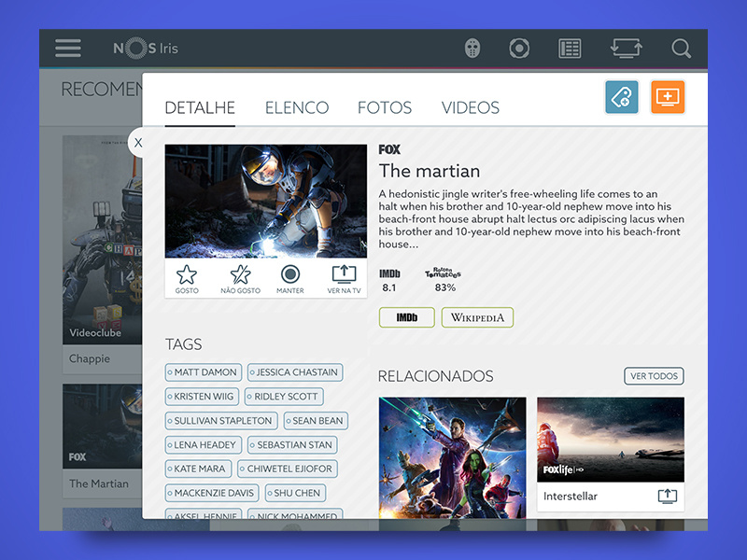The height and width of the screenshot is (560, 747).
Task: Open the Interstellar related thumbnail
Action: pos(611,440)
